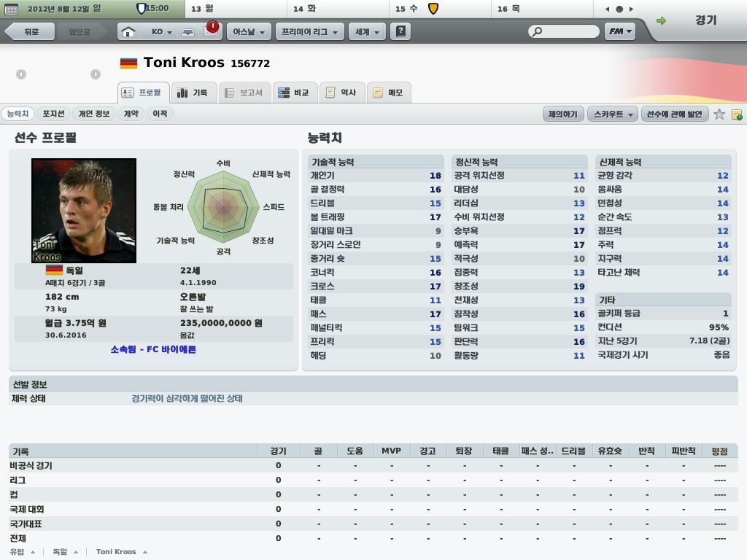Open the FC 바이에른 team link
Image resolution: width=747 pixels, height=560 pixels.
tap(153, 349)
